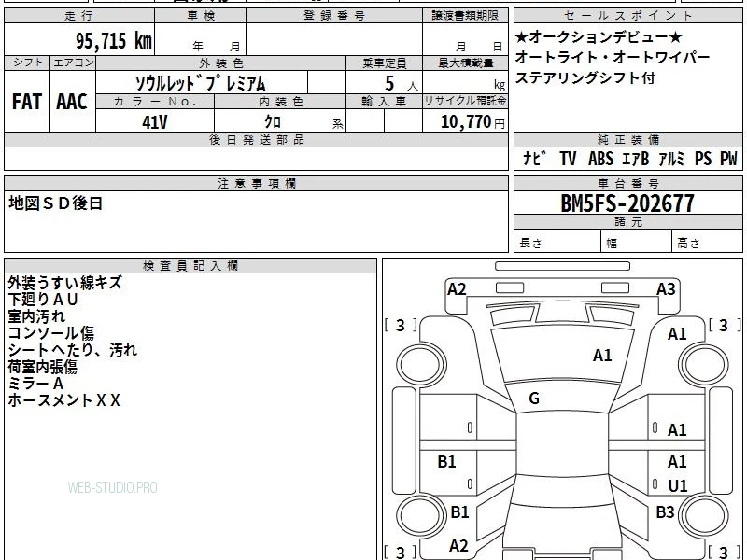Click the PW equipment label

pyautogui.click(x=728, y=158)
